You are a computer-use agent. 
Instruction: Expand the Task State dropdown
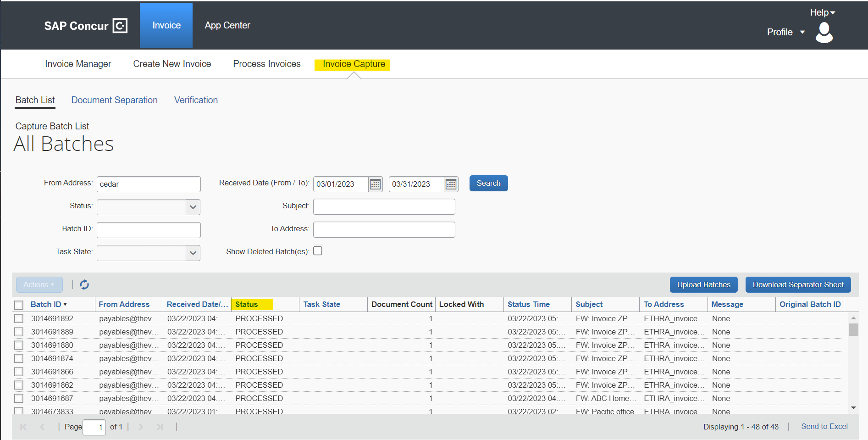coord(193,253)
